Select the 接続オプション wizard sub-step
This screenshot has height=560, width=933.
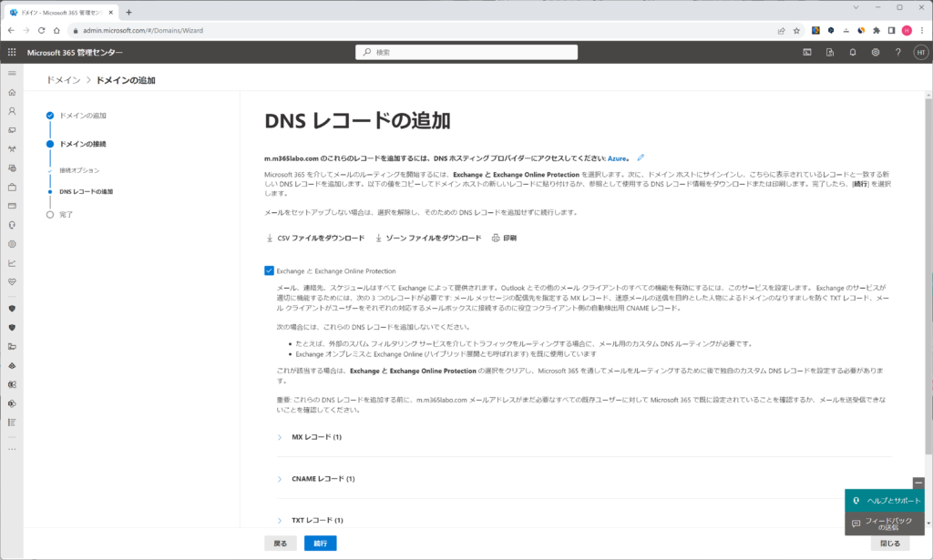(x=75, y=170)
